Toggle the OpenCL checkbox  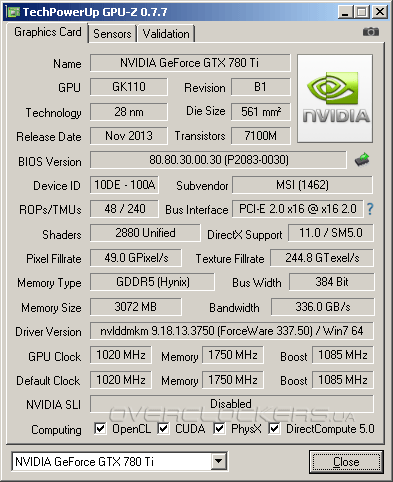pyautogui.click(x=100, y=428)
